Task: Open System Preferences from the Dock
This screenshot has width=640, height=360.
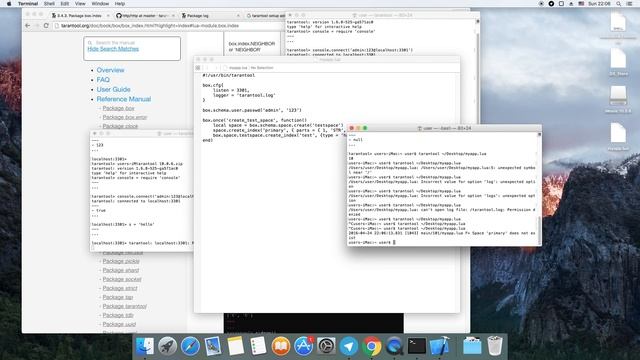Action: click(x=326, y=346)
